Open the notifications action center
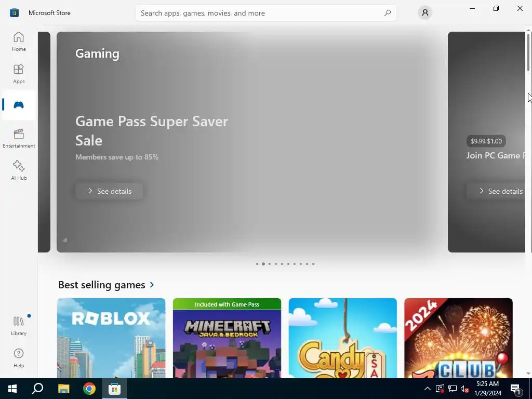Screen dimensions: 532x399 [516, 389]
